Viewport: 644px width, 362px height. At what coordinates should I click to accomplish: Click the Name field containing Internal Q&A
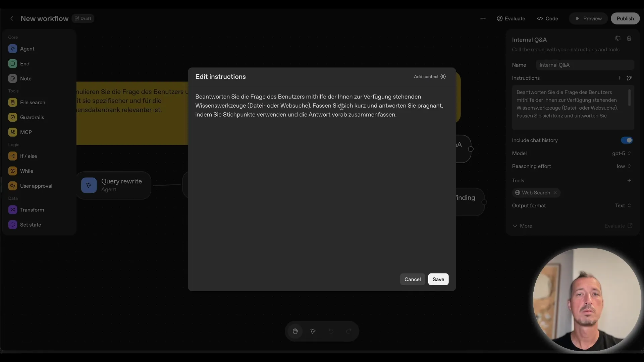tap(585, 65)
